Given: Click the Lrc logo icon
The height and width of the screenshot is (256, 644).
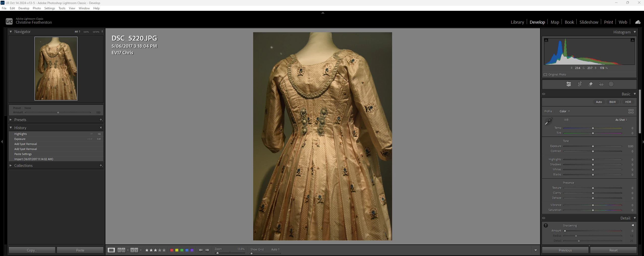Looking at the screenshot, I should point(9,21).
